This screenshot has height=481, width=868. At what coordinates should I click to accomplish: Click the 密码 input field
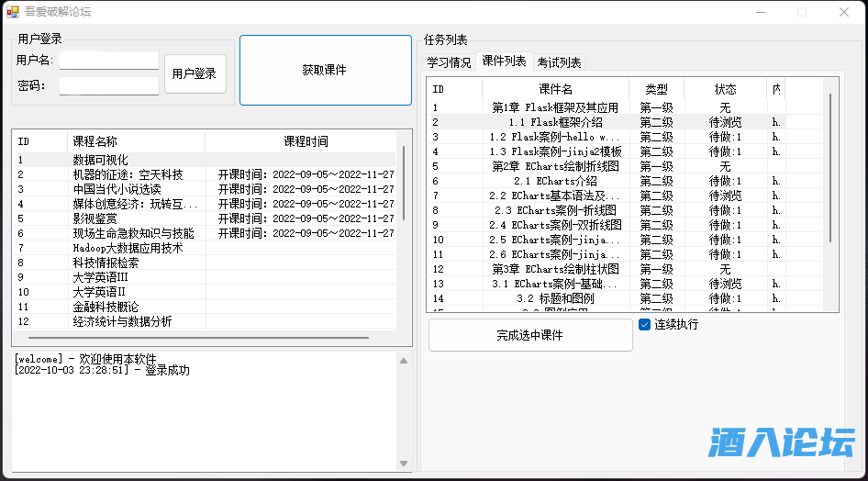pos(109,86)
